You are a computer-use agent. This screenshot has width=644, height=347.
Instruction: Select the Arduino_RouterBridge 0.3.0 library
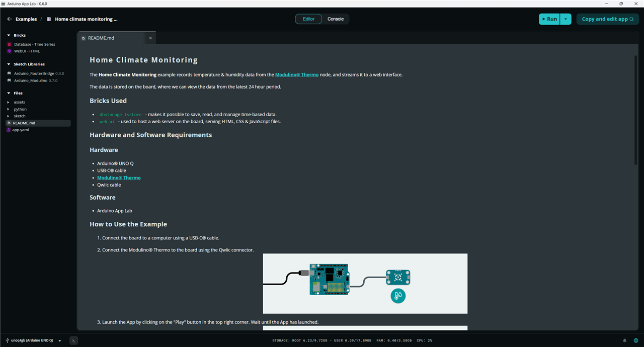[x=39, y=73]
